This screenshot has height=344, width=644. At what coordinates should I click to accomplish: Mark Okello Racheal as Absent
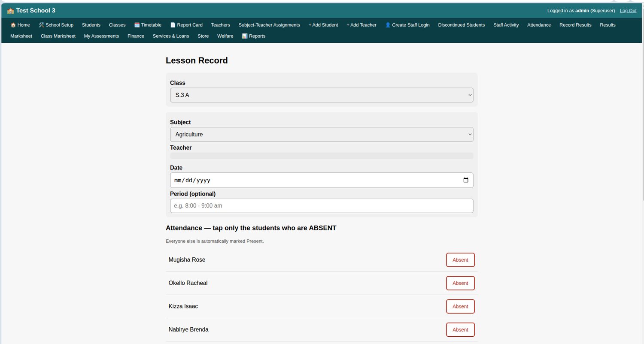click(460, 283)
